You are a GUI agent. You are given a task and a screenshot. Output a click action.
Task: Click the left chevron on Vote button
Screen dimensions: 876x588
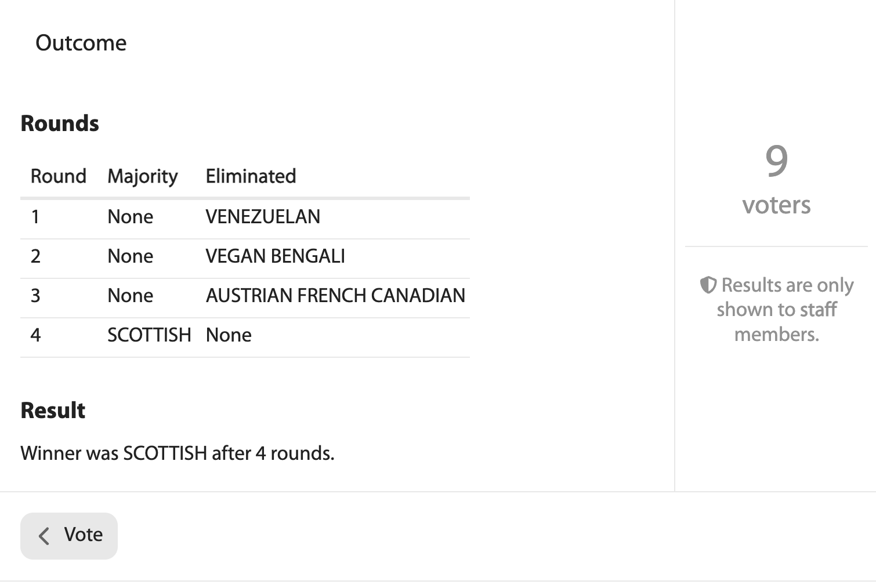coord(44,535)
